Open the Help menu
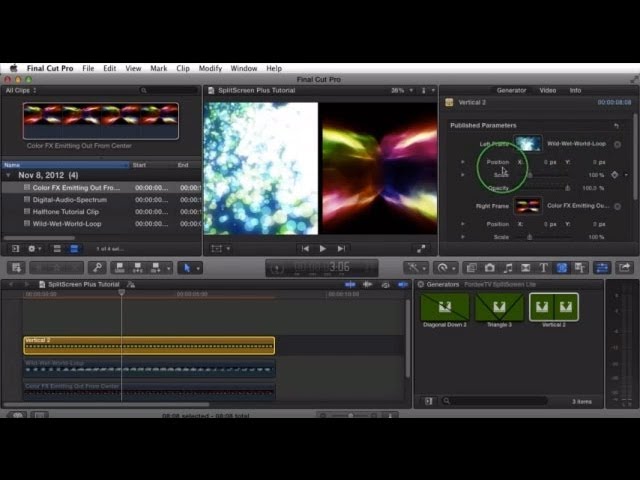640x480 pixels. 274,68
